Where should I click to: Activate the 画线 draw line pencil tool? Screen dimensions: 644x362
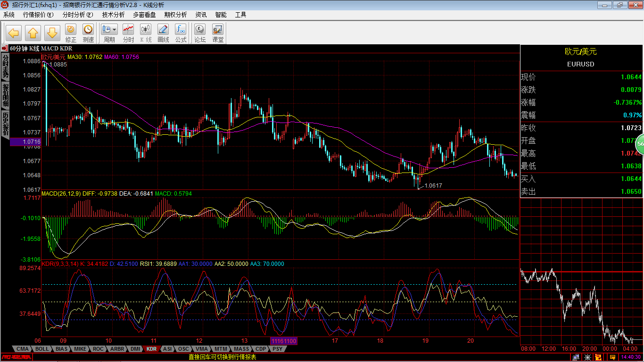pos(163,30)
